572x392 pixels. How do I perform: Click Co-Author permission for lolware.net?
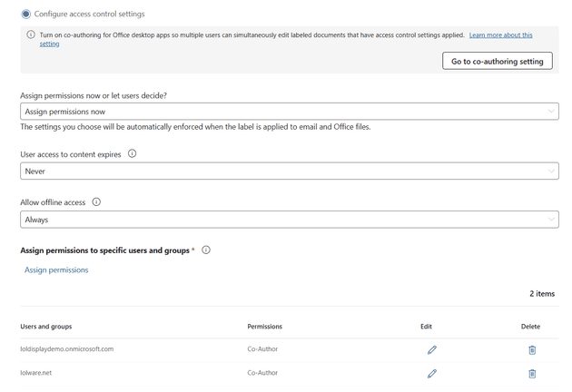pyautogui.click(x=262, y=373)
